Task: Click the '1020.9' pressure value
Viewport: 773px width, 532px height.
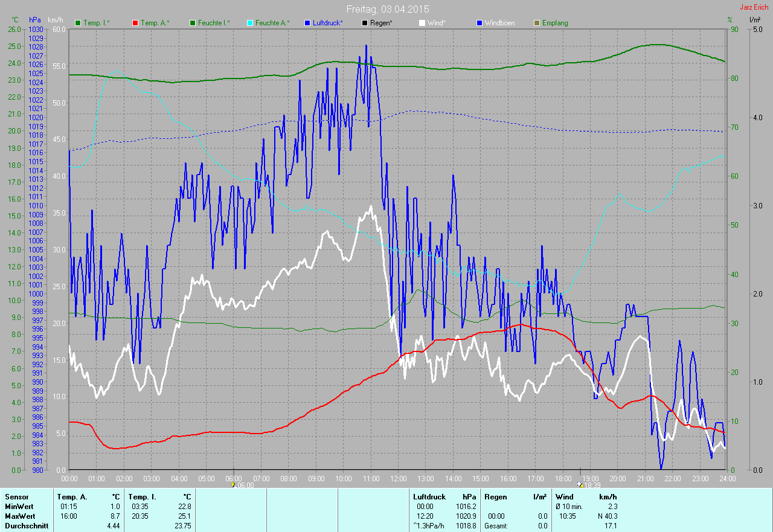Action: tap(465, 516)
